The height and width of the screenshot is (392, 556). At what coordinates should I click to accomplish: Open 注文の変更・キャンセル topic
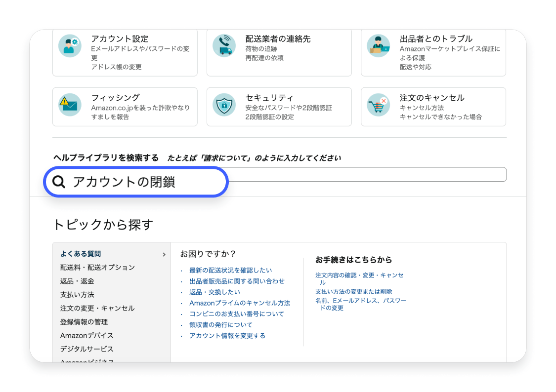pos(97,308)
